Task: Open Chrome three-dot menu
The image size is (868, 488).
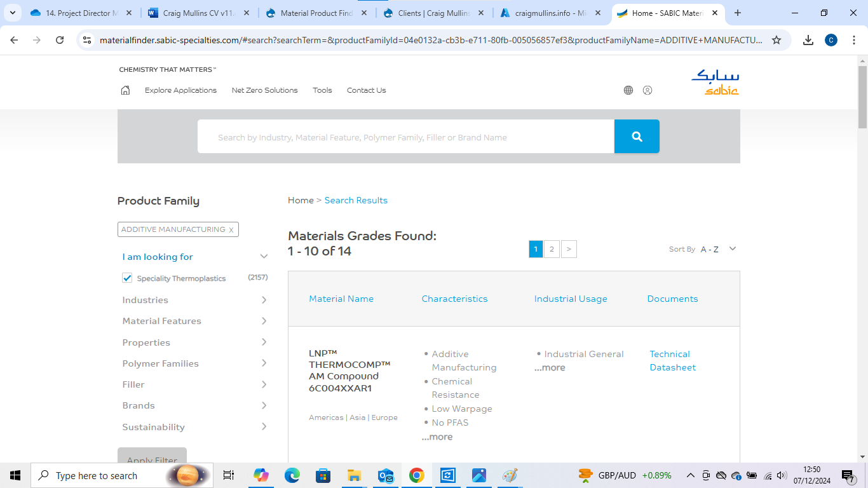Action: click(x=853, y=40)
